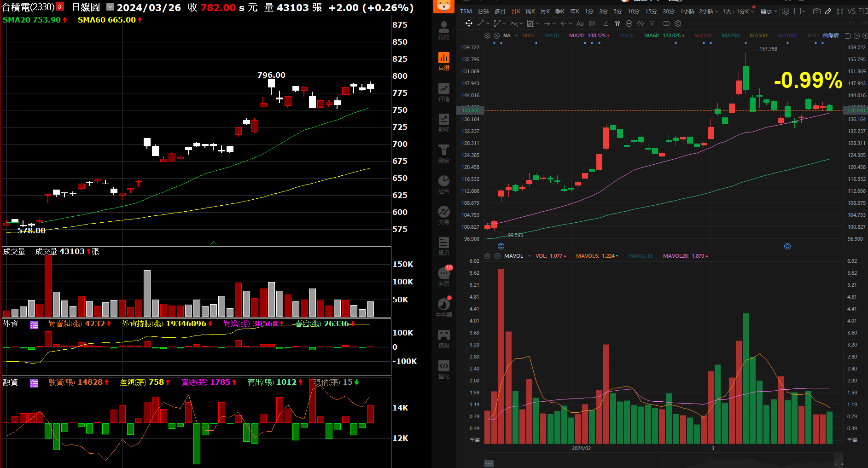Open 組合 portfolio in sidebar
This screenshot has width=868, height=468.
point(444,185)
